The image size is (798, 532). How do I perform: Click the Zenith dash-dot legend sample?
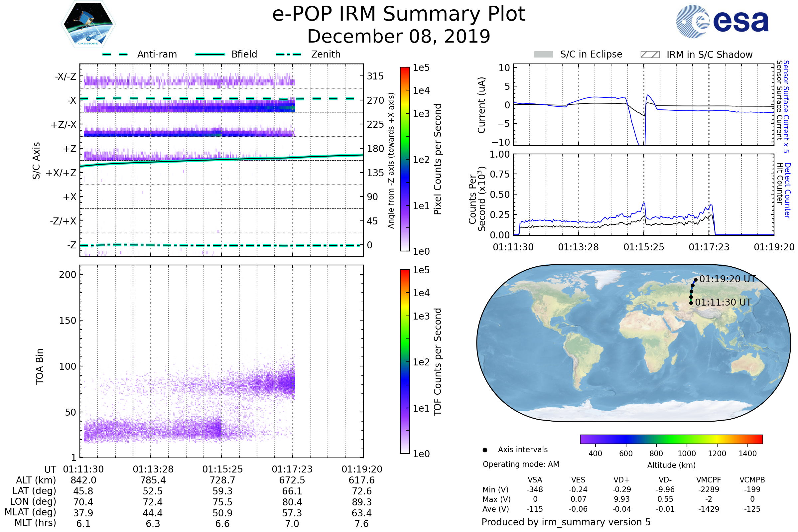pos(288,54)
